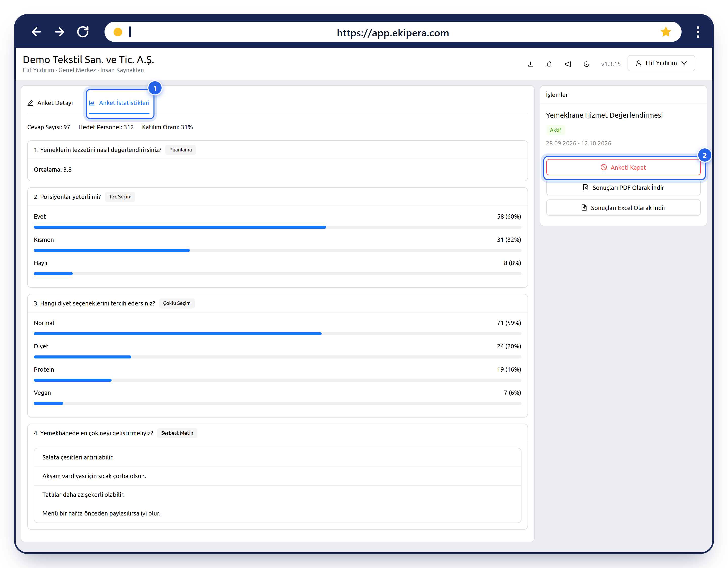The width and height of the screenshot is (728, 568).
Task: Click the download icon in header
Action: pyautogui.click(x=531, y=64)
